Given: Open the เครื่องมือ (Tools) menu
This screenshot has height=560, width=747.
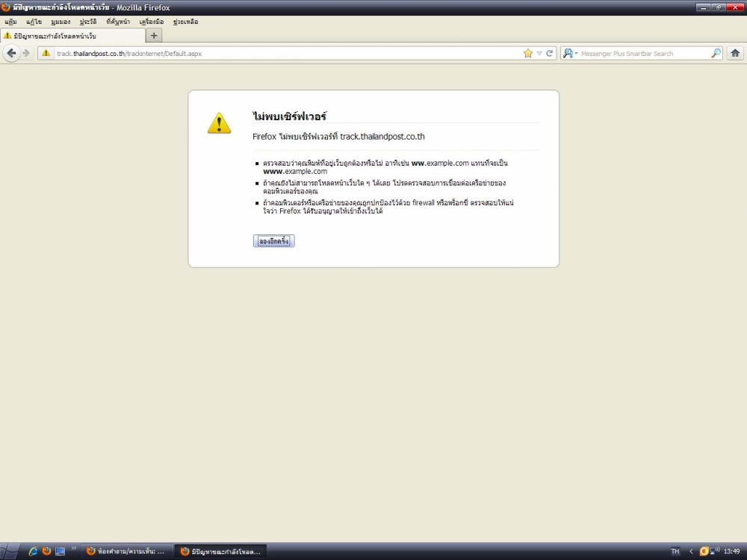Looking at the screenshot, I should tap(152, 22).
